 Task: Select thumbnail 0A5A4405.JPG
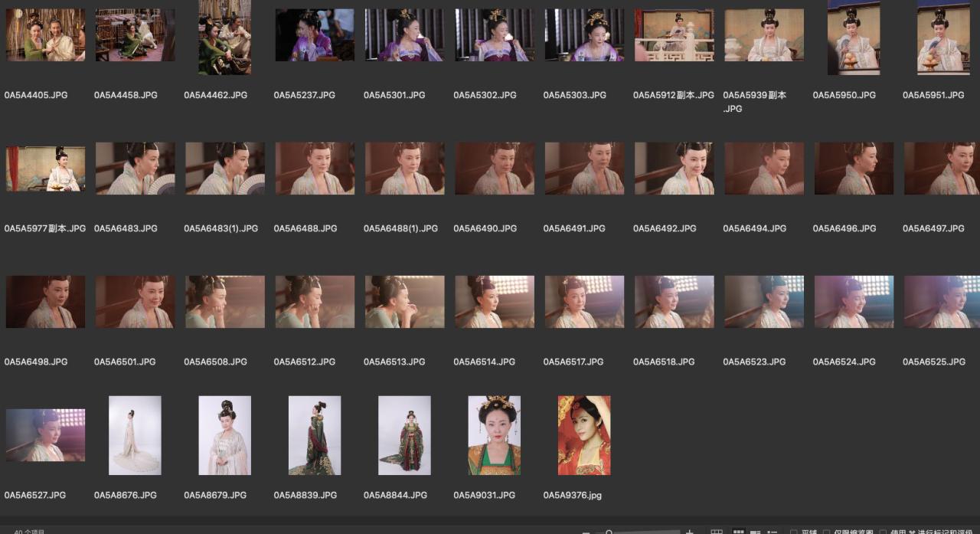coord(45,35)
